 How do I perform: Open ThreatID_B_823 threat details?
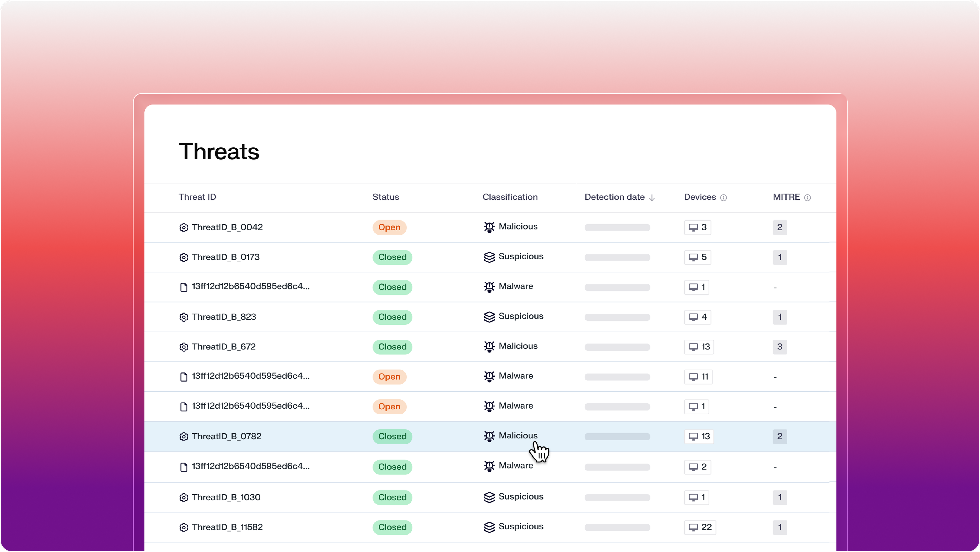[224, 317]
